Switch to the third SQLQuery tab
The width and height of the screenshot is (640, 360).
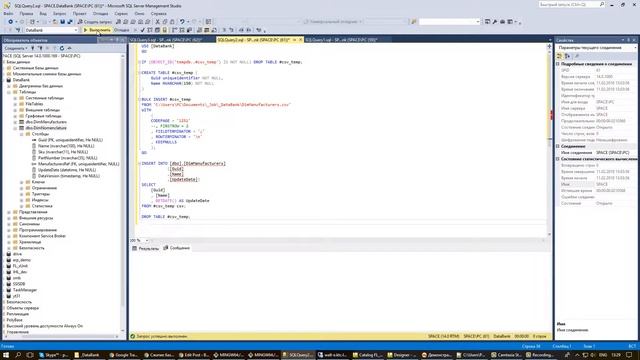pyautogui.click(x=341, y=40)
